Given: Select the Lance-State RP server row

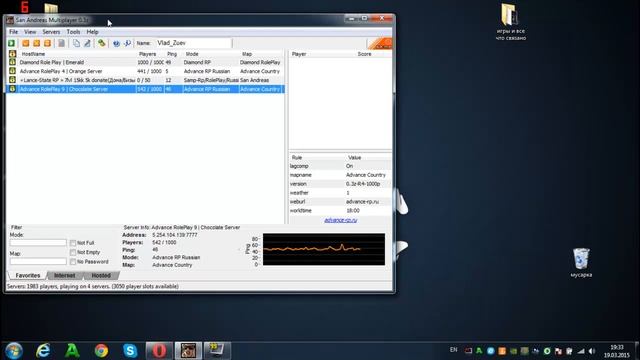Looking at the screenshot, I should click(x=145, y=80).
